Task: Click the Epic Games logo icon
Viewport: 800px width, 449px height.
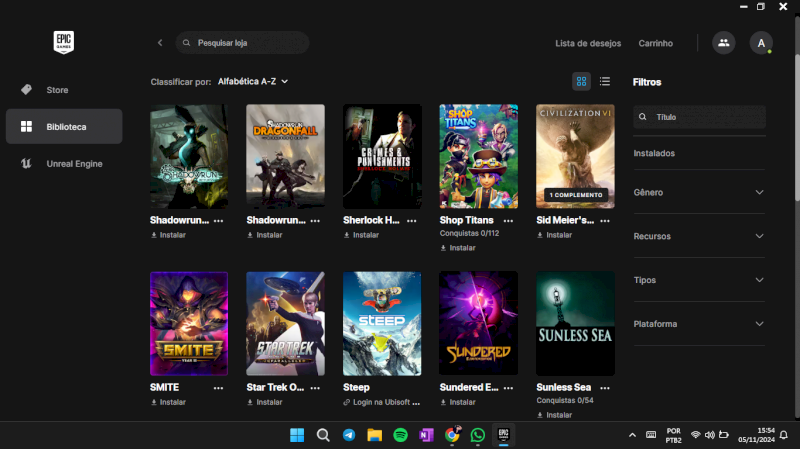Action: [64, 43]
